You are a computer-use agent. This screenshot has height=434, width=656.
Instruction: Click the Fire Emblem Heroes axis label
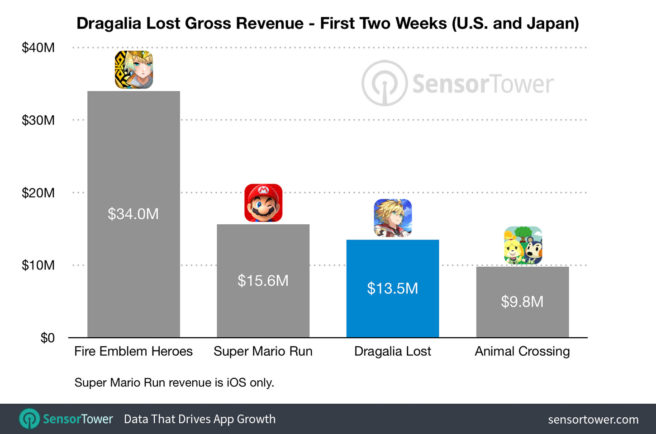tap(133, 351)
